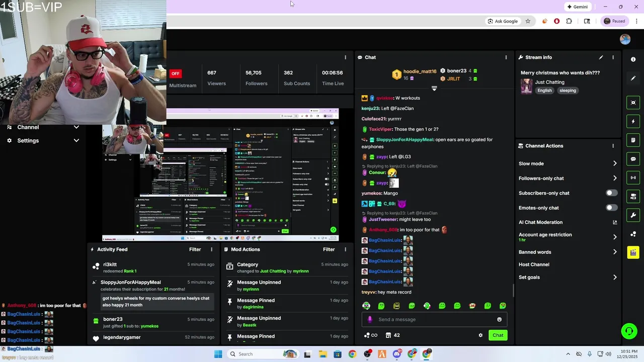The width and height of the screenshot is (644, 362).
Task: Click yumekos in gifted sub entry
Action: tap(149, 326)
